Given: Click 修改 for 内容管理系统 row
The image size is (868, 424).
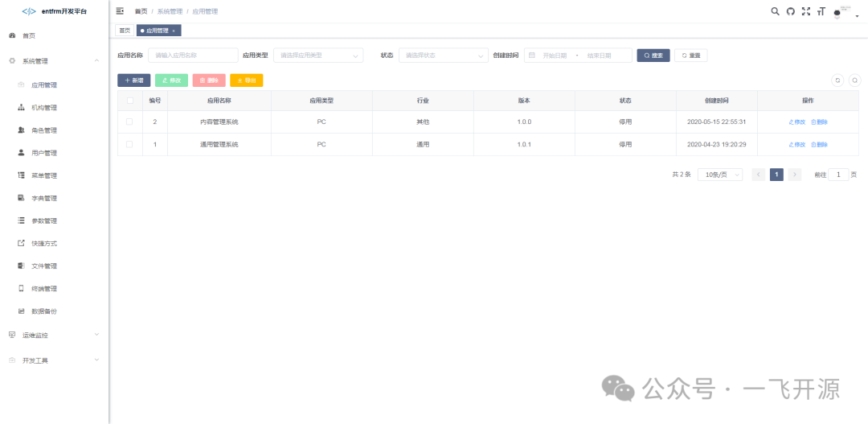Looking at the screenshot, I should (x=797, y=122).
